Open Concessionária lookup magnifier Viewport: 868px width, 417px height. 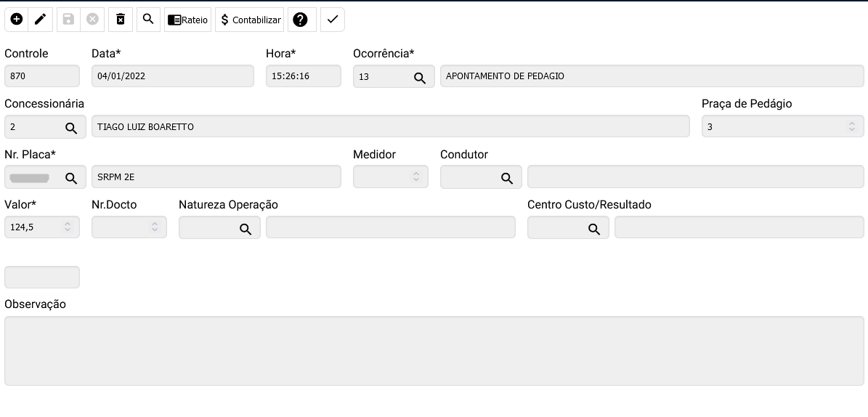(x=71, y=127)
